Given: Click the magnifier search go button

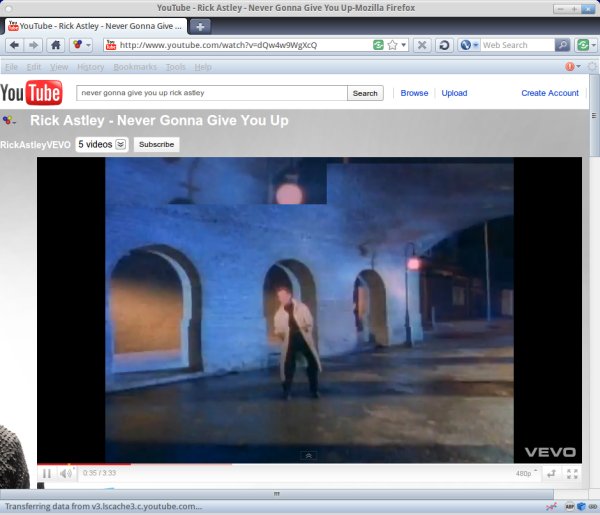Looking at the screenshot, I should [562, 45].
